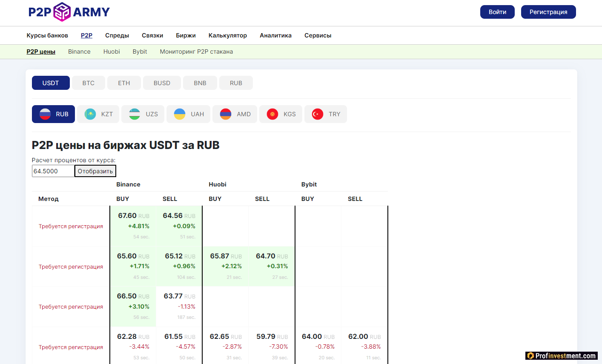Click the Kazakhstan flag icon
Screen dimensions: 602x364
tap(90, 114)
